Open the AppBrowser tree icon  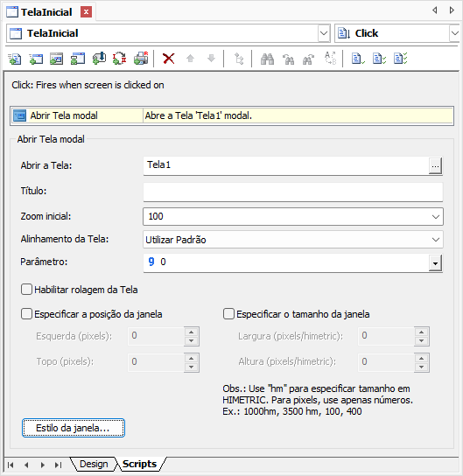pos(239,59)
